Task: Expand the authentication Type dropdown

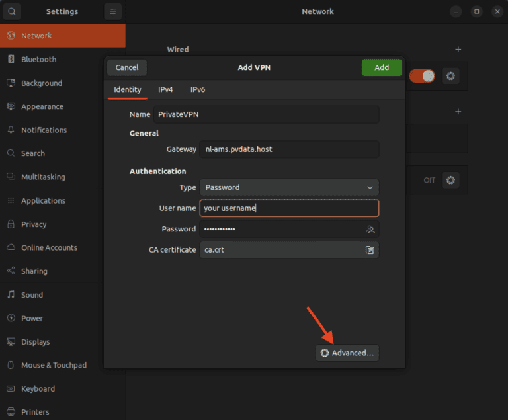Action: click(289, 187)
